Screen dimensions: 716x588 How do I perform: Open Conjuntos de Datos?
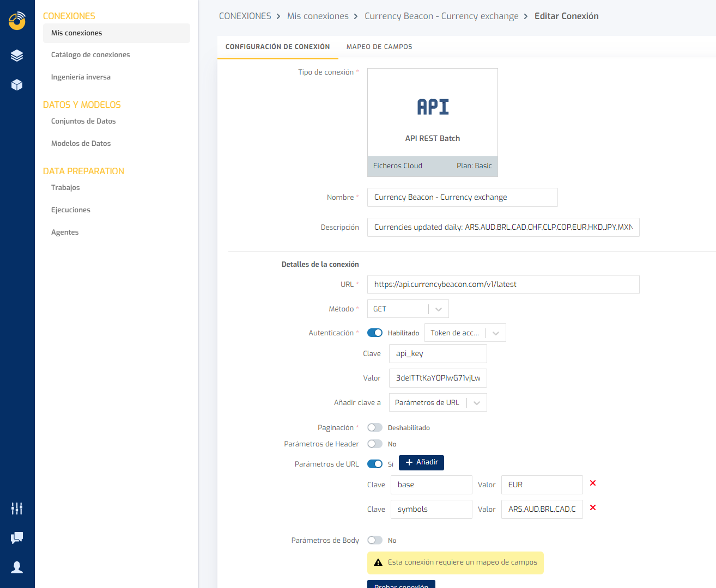pyautogui.click(x=83, y=121)
